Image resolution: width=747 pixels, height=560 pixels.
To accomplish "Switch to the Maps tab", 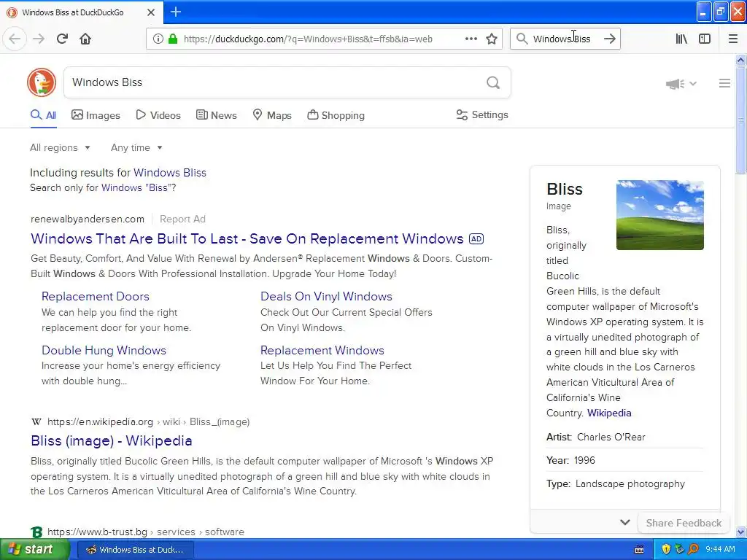I will point(272,115).
